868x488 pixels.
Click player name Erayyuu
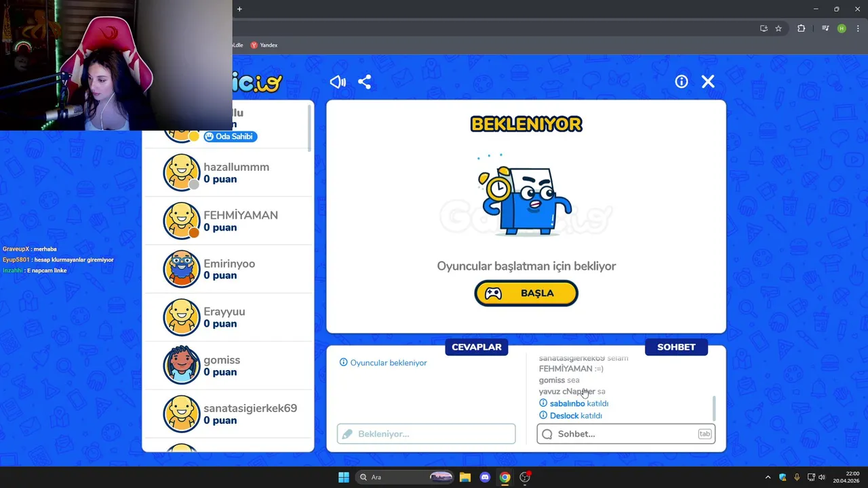[x=224, y=312]
